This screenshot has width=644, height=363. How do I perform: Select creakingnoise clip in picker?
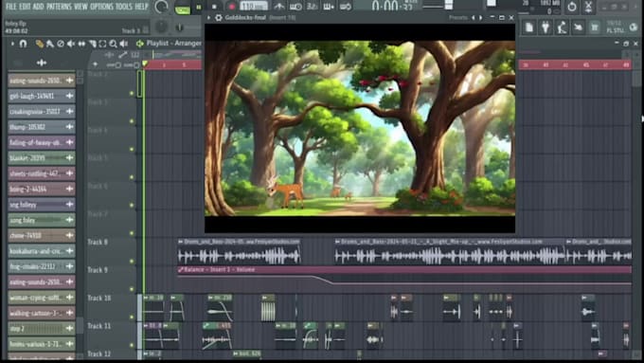tap(42, 112)
